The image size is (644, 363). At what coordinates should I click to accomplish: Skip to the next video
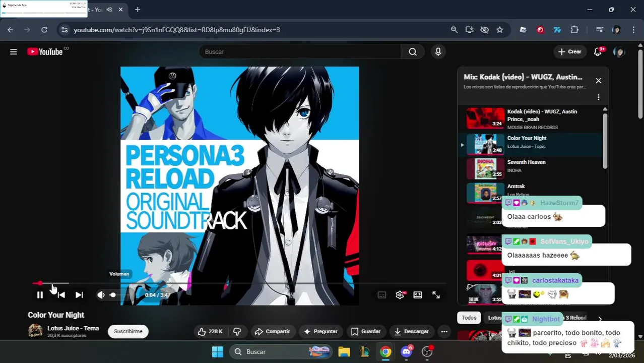pyautogui.click(x=79, y=295)
